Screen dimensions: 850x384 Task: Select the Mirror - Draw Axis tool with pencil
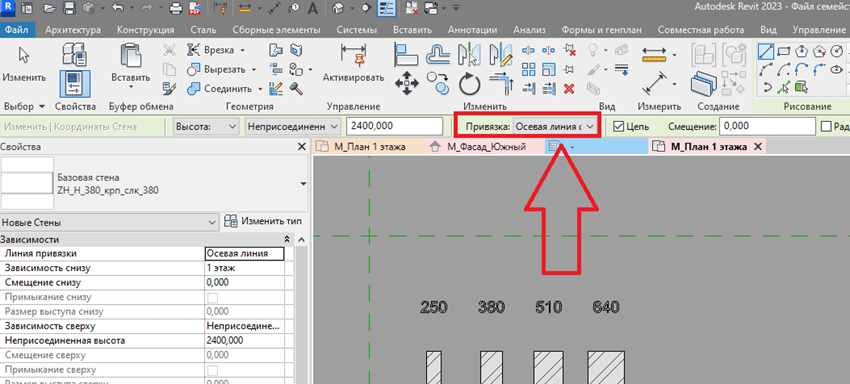500,54
